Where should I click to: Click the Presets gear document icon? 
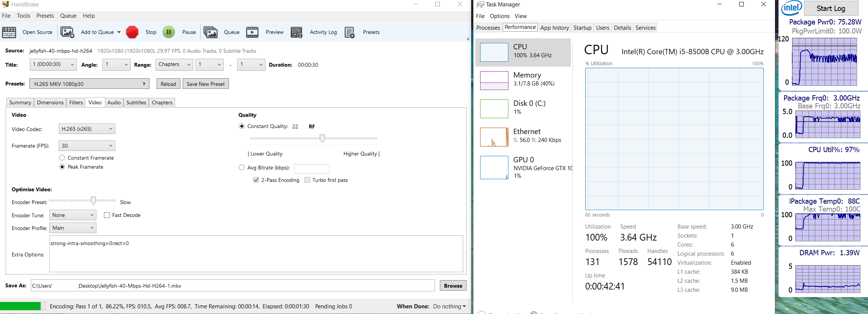click(x=350, y=32)
